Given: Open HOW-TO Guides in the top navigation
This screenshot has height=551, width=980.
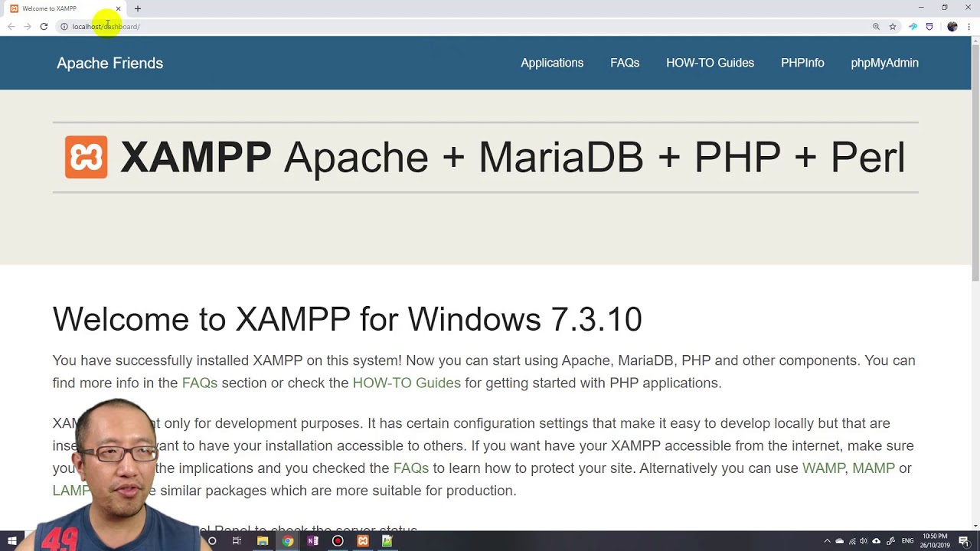Looking at the screenshot, I should [x=710, y=63].
